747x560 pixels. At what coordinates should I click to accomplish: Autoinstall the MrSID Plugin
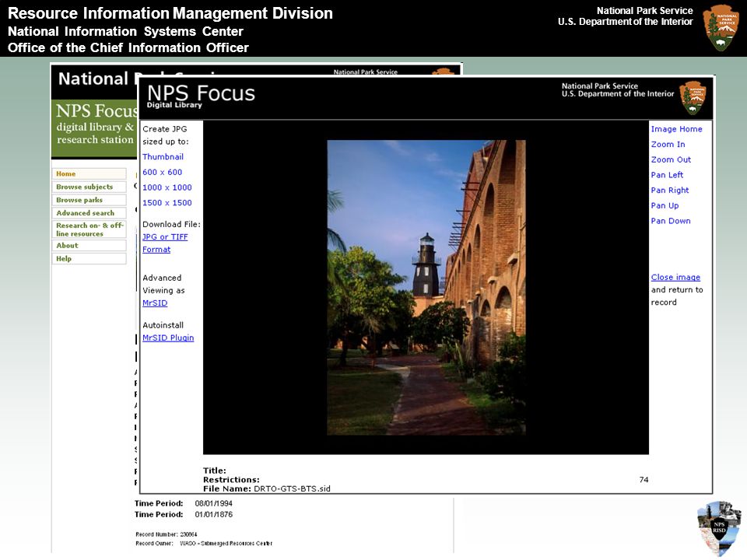[x=168, y=338]
